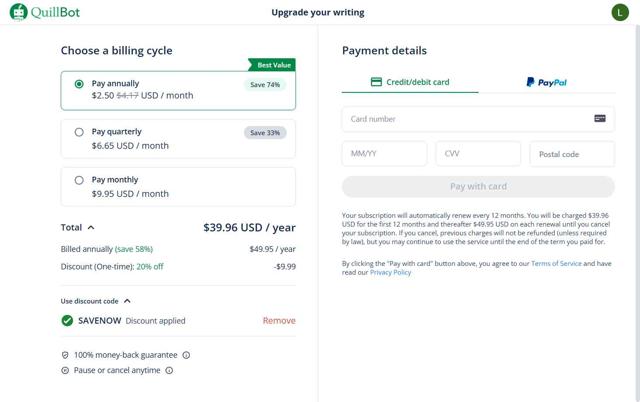Click the pause or cancel anytime icon

coord(65,370)
